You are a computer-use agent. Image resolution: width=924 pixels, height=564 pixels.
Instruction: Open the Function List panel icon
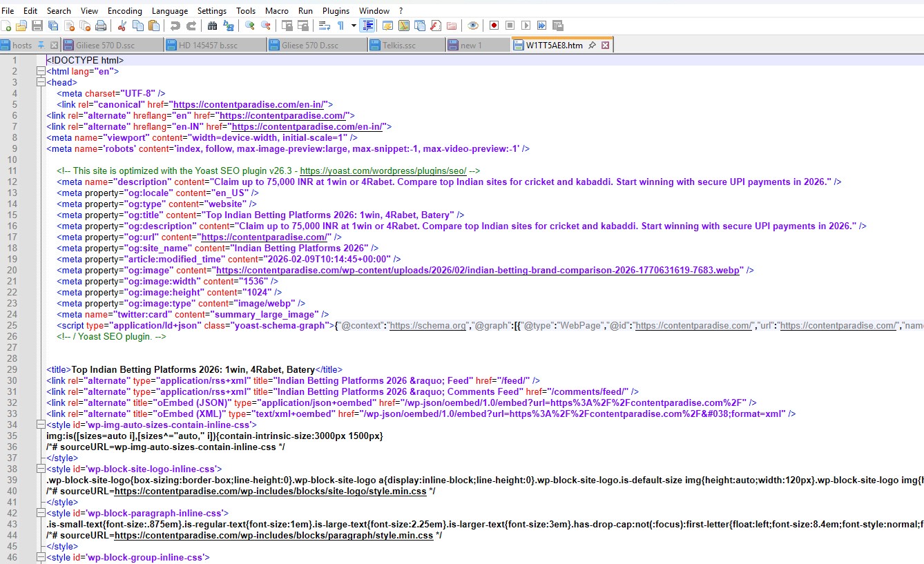click(436, 26)
